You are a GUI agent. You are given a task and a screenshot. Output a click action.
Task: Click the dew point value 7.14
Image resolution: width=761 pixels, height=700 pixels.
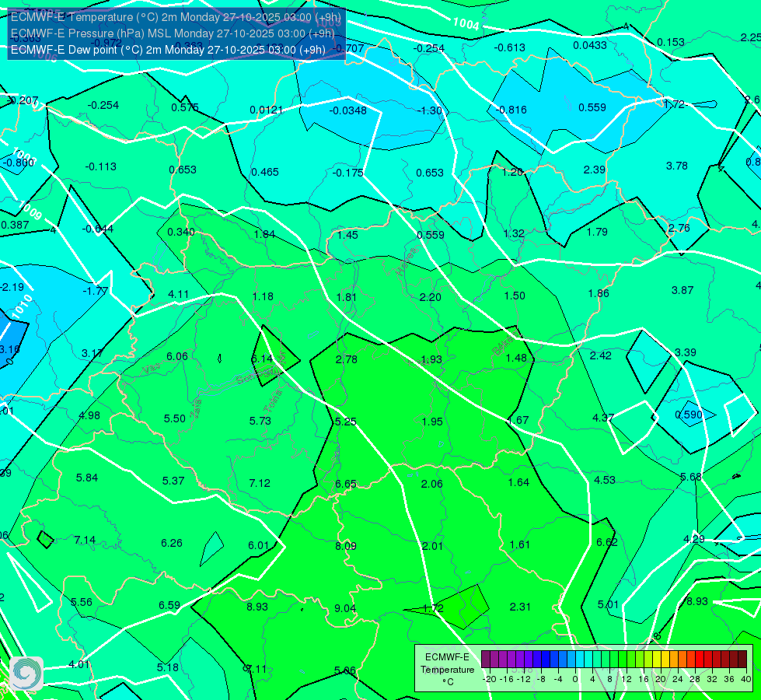[x=85, y=540]
